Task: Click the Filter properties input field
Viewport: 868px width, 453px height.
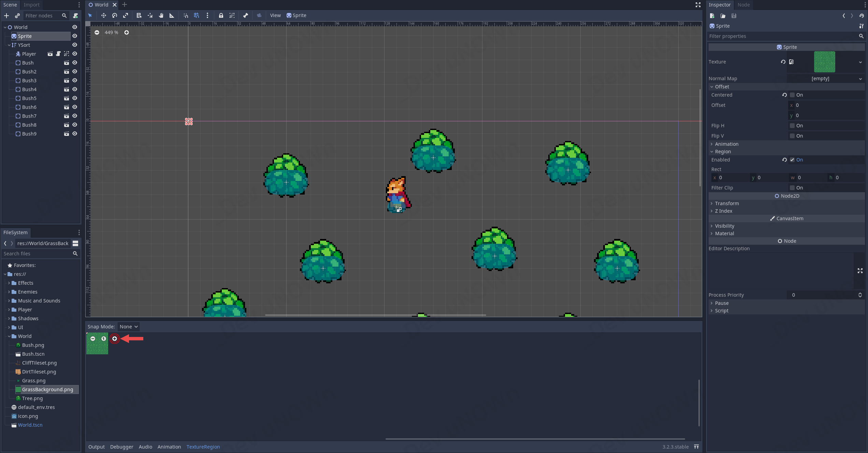Action: click(x=781, y=36)
